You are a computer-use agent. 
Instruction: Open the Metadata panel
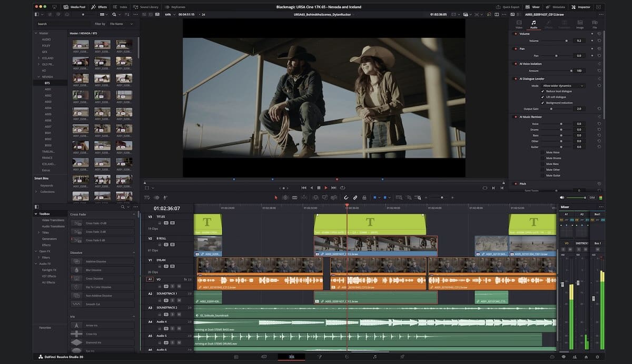[556, 7]
